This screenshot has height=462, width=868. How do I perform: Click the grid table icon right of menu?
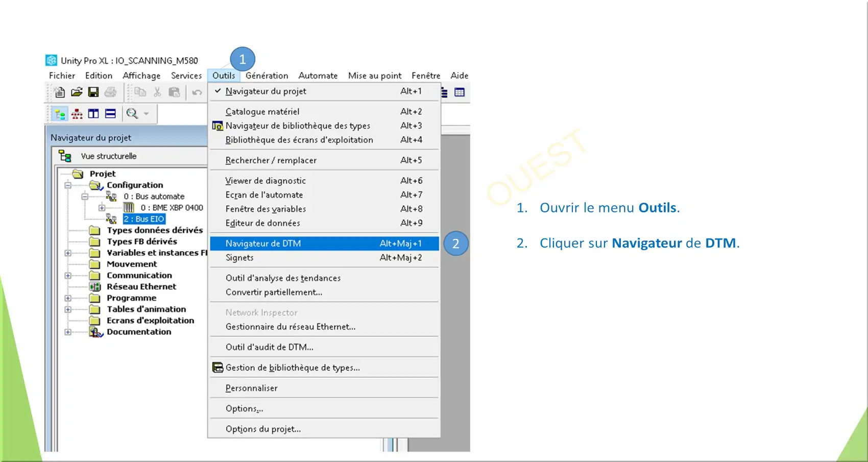coord(460,92)
